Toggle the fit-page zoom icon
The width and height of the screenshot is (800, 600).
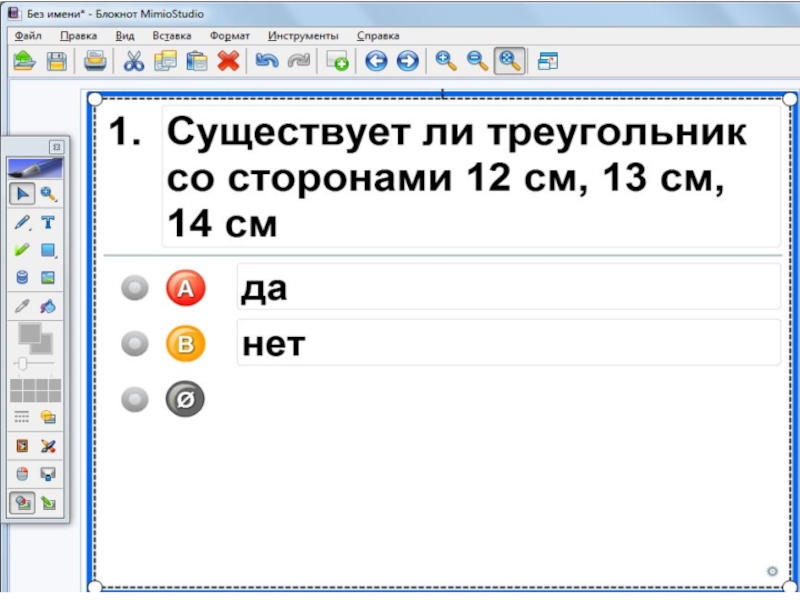point(509,61)
